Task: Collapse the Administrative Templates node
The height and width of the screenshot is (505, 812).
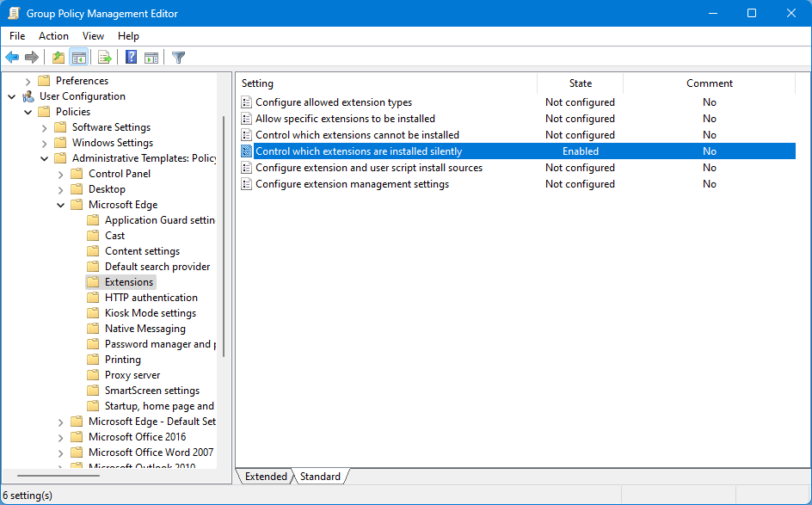Action: (x=44, y=158)
